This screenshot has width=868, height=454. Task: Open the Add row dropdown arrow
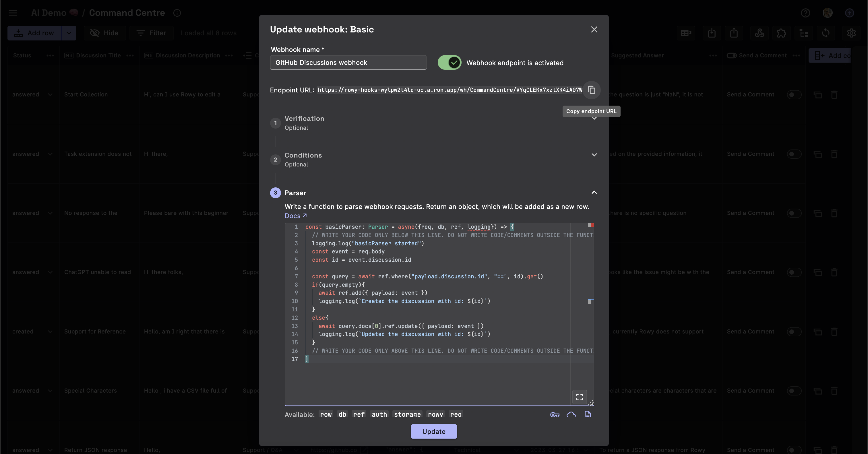pos(69,33)
